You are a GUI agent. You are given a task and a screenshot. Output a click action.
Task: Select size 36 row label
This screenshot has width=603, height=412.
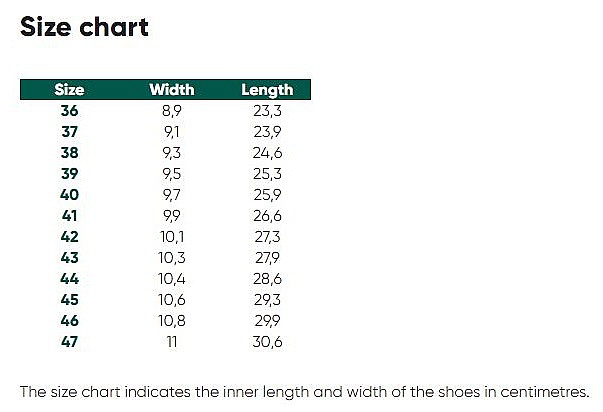click(69, 111)
